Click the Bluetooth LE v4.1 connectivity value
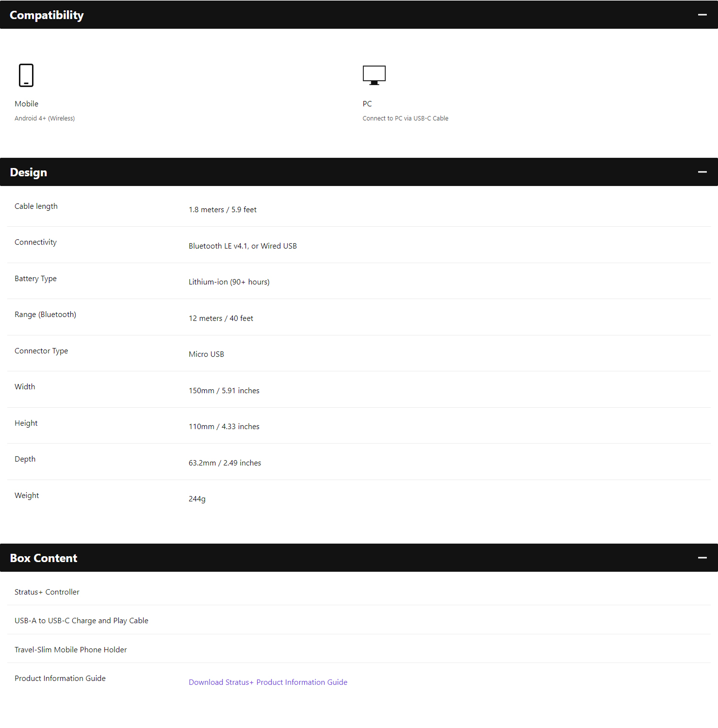 (x=243, y=246)
